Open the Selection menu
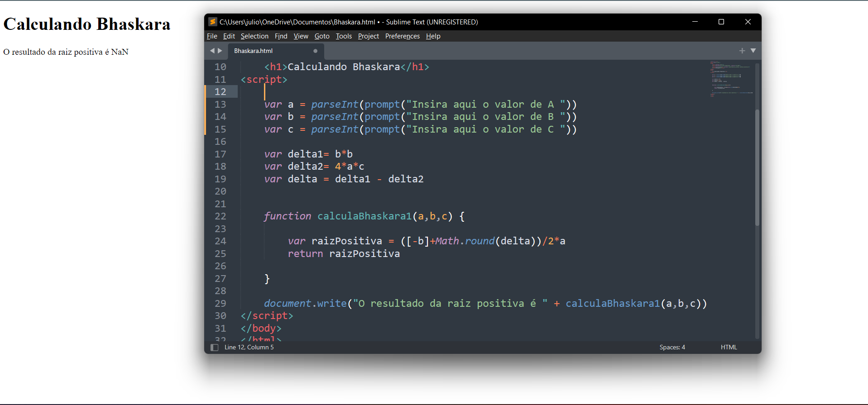 coord(254,36)
